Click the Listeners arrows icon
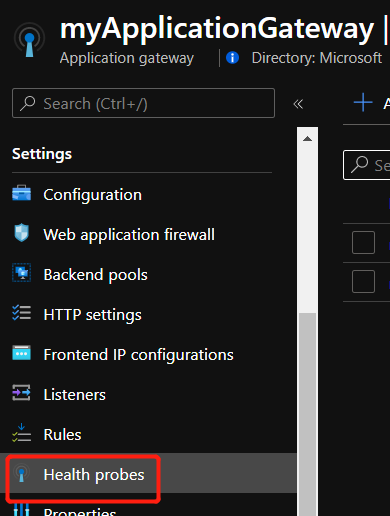The image size is (390, 516). 21,393
